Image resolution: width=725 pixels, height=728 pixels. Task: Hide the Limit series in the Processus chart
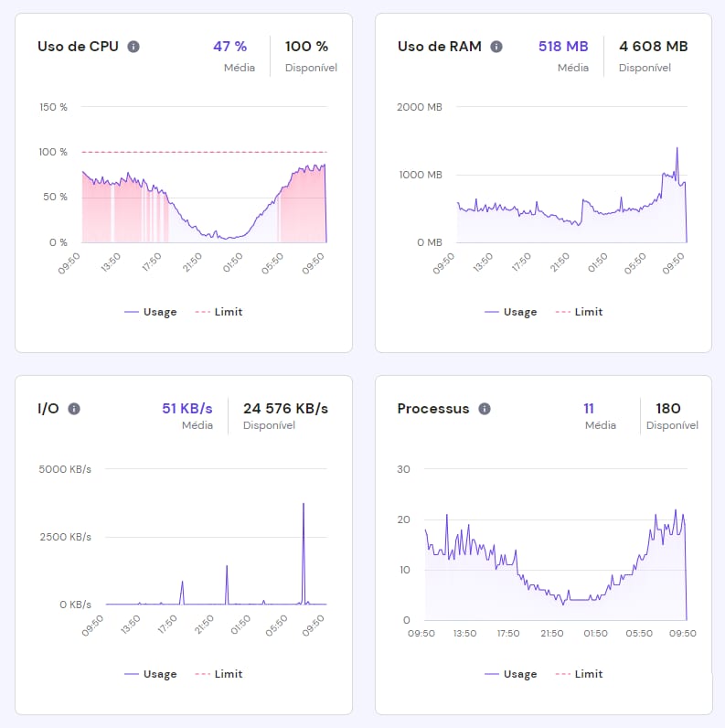pyautogui.click(x=579, y=674)
